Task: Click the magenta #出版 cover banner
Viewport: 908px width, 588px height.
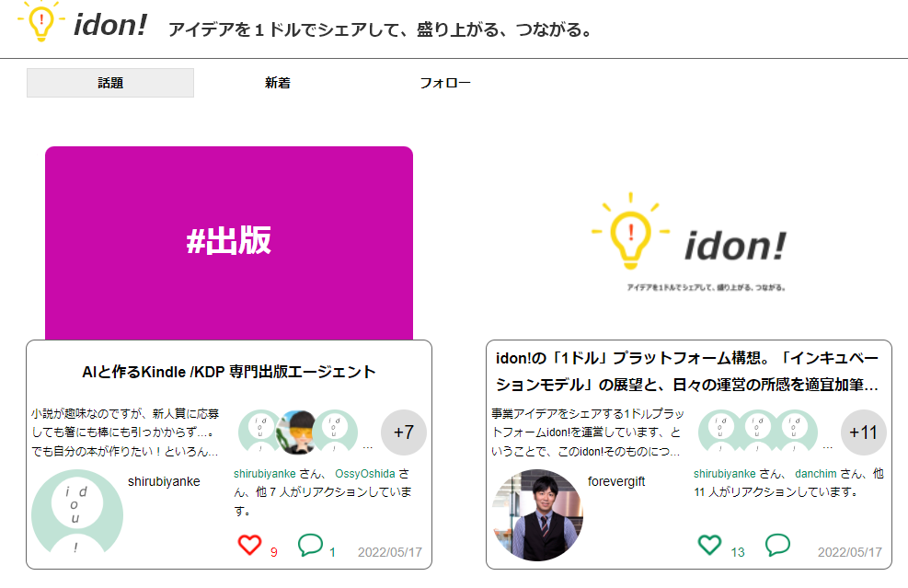Action: click(x=229, y=241)
